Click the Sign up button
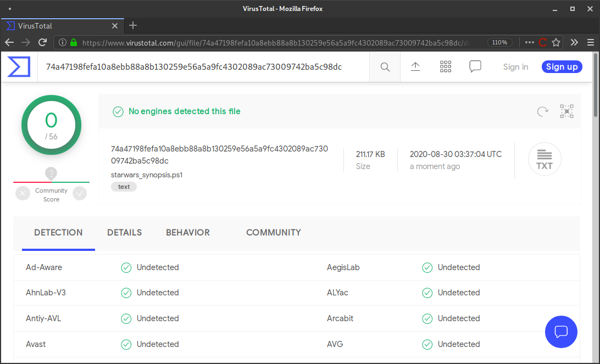 point(562,67)
